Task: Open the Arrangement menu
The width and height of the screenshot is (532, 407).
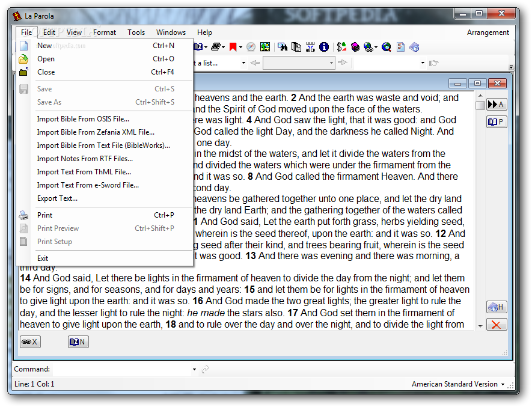Action: click(x=488, y=32)
